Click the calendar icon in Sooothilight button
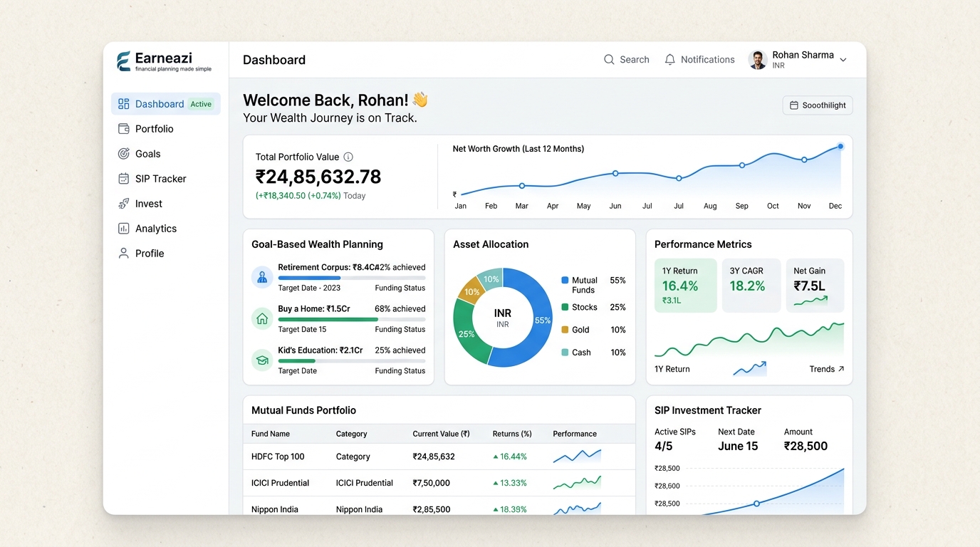Image resolution: width=980 pixels, height=547 pixels. pyautogui.click(x=794, y=105)
